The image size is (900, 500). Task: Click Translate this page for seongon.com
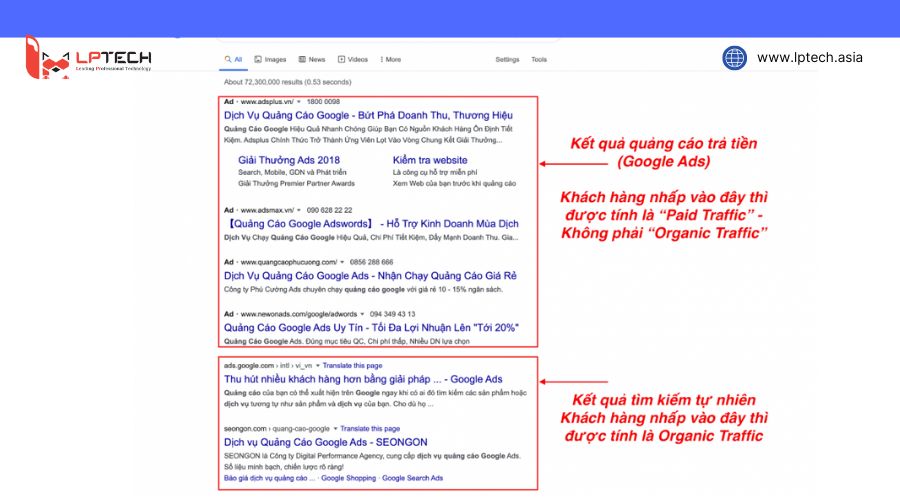pos(370,428)
